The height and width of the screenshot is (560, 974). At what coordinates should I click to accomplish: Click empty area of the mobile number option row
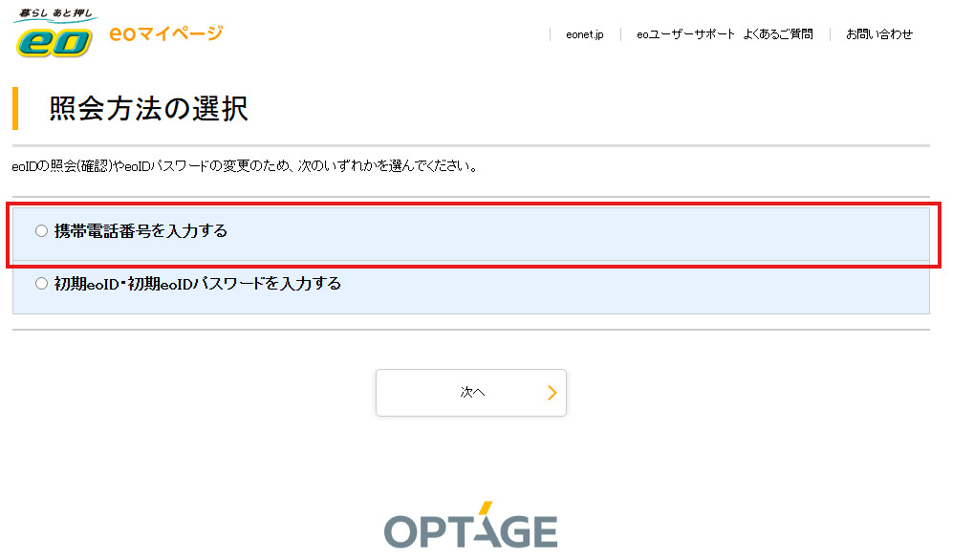(621, 231)
